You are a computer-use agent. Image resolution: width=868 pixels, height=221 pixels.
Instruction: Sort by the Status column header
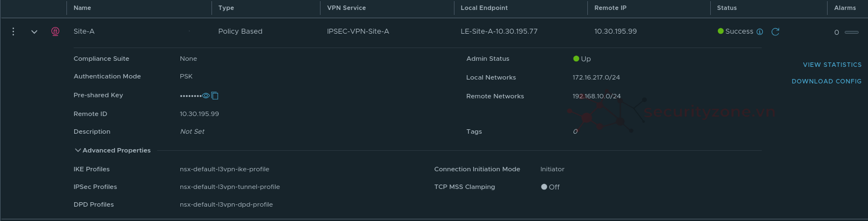pyautogui.click(x=726, y=8)
